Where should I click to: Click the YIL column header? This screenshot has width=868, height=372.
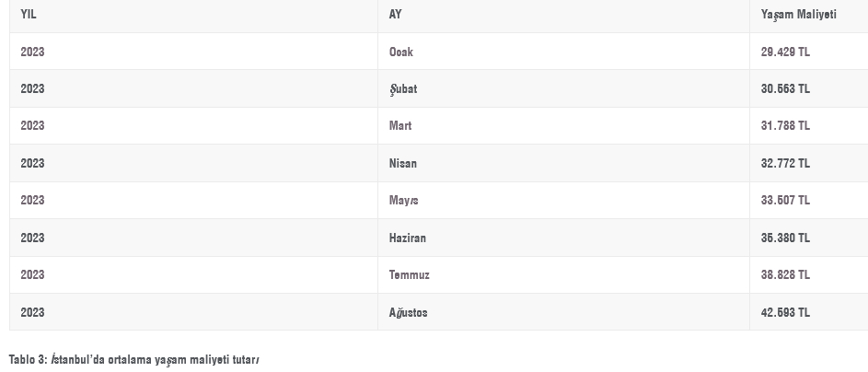29,15
